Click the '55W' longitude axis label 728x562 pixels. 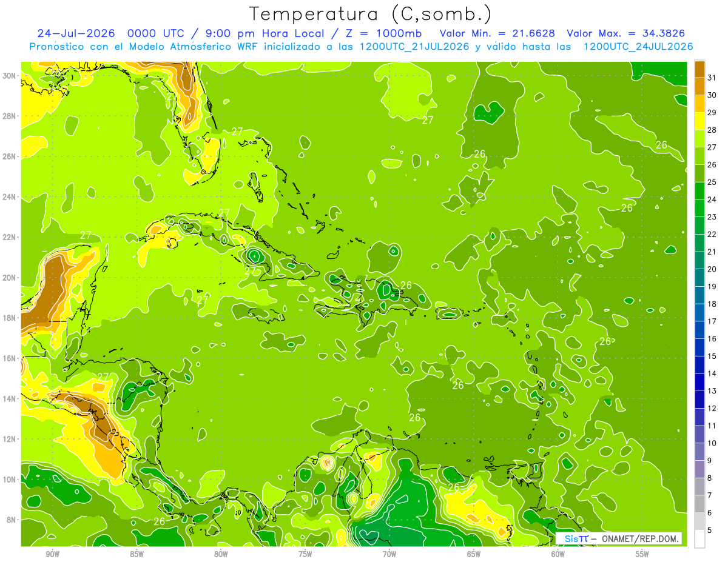(x=642, y=554)
